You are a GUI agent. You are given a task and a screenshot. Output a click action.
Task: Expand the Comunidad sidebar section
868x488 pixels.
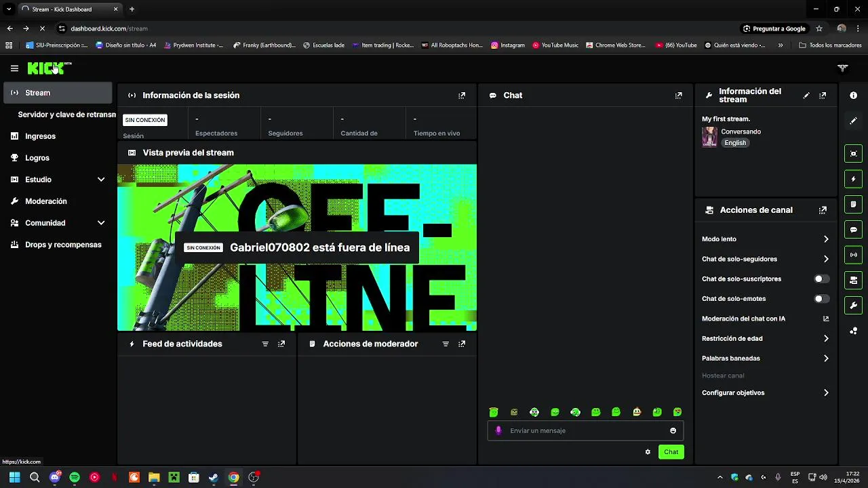click(x=101, y=223)
